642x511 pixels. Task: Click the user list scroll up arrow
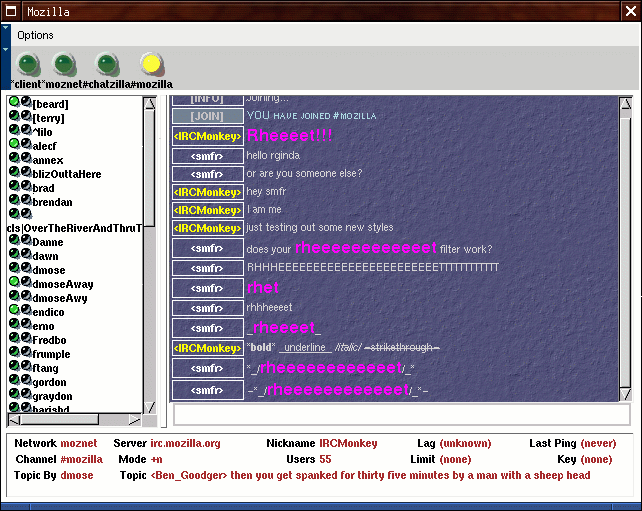(150, 104)
